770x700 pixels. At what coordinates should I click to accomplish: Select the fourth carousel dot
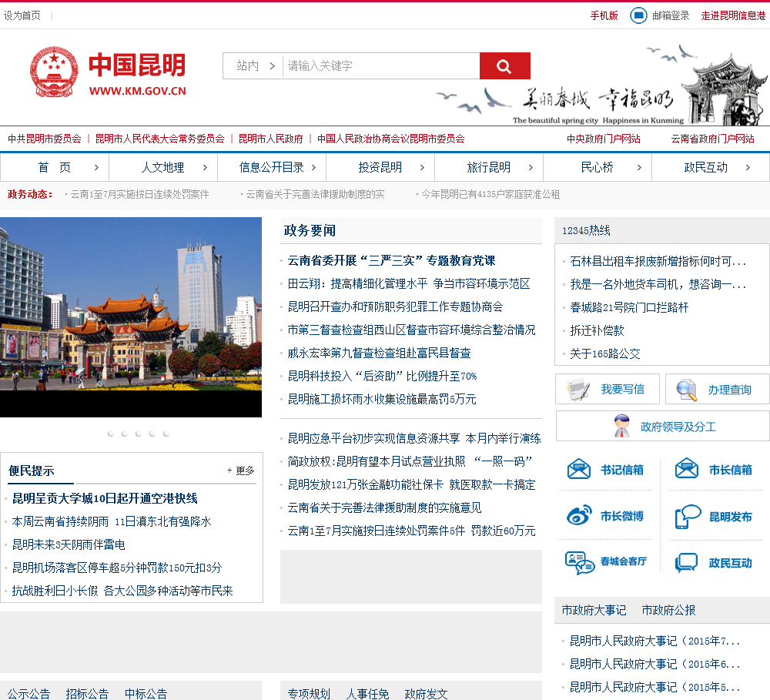click(152, 434)
